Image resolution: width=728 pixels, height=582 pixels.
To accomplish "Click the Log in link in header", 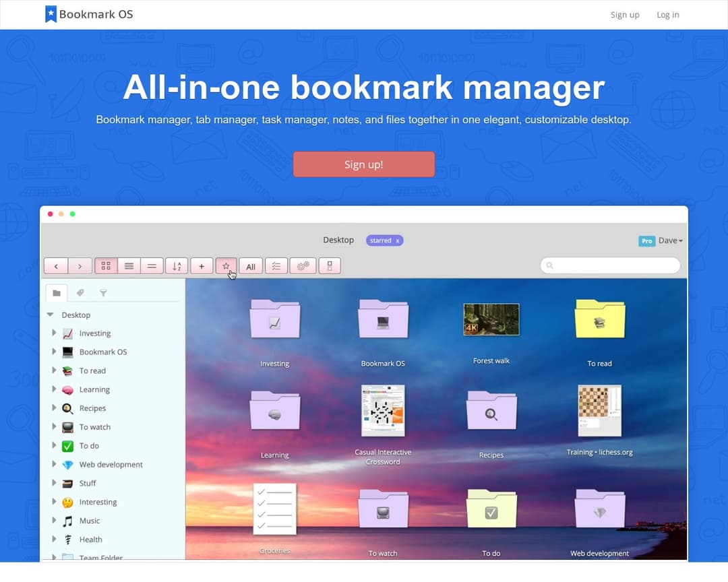I will [x=667, y=15].
